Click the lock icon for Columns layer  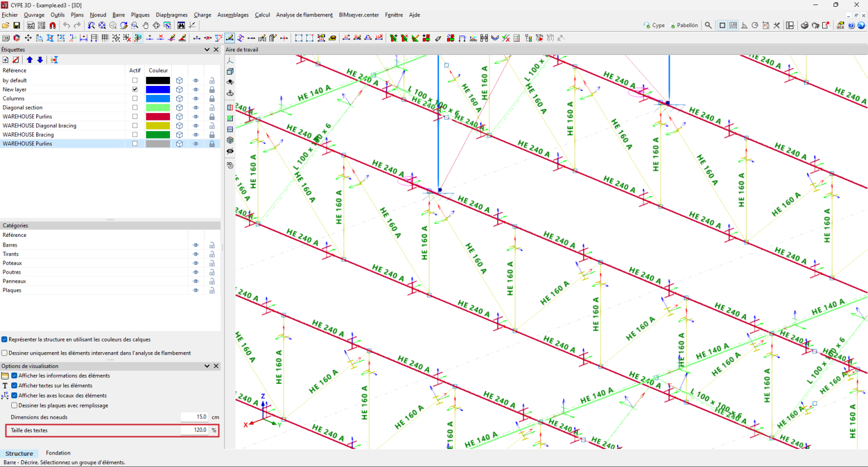(212, 98)
